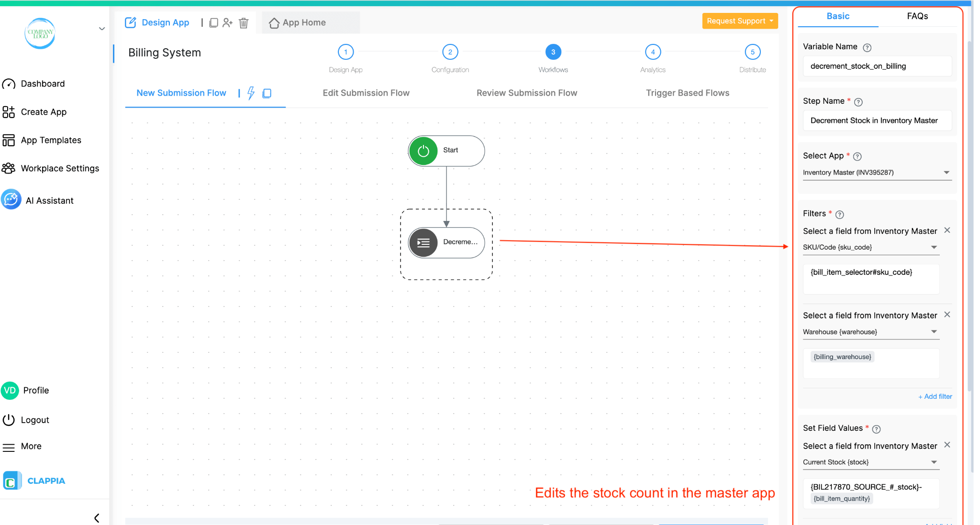Open the app copy/duplicate icon
Screen dimensions: 980x525
click(x=213, y=22)
